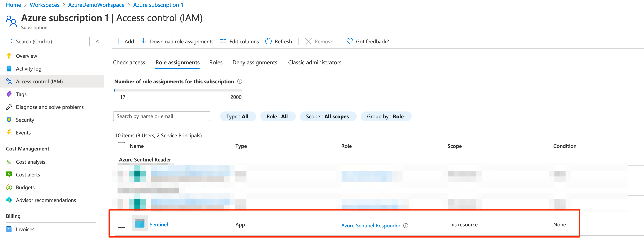Click the Tags icon

coord(9,94)
